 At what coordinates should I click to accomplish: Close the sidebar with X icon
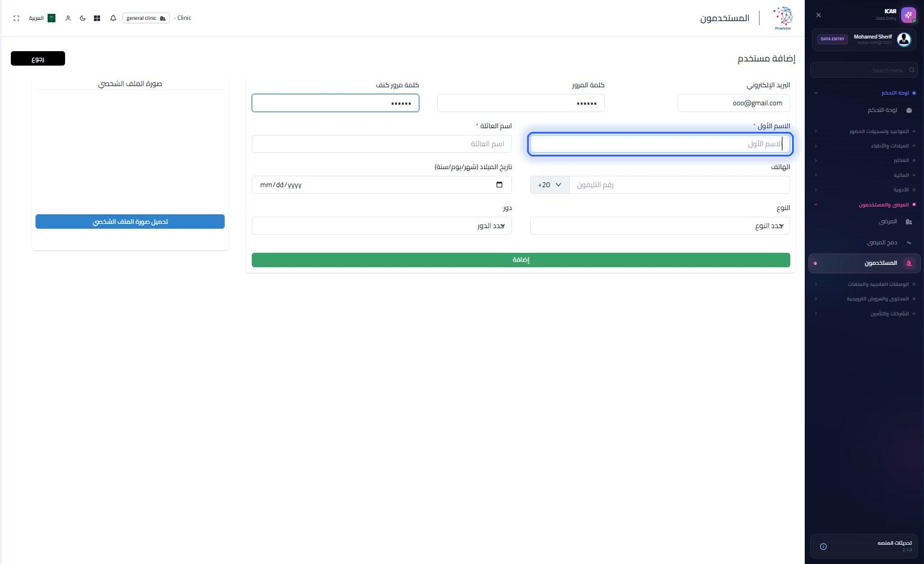(x=818, y=15)
